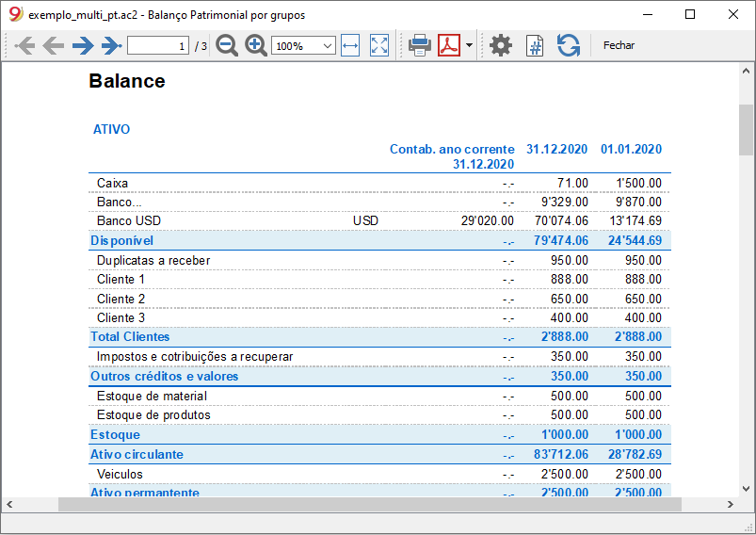Click vertical scrollbar down arrow
756x535 pixels.
click(x=746, y=489)
